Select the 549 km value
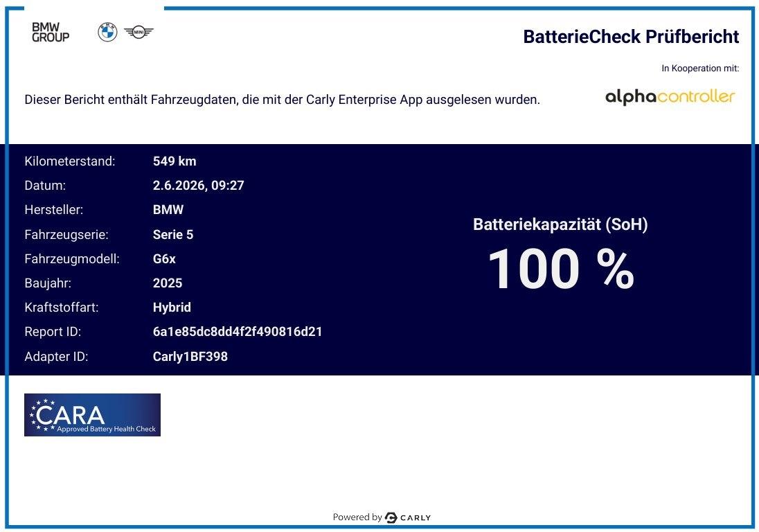 click(175, 161)
